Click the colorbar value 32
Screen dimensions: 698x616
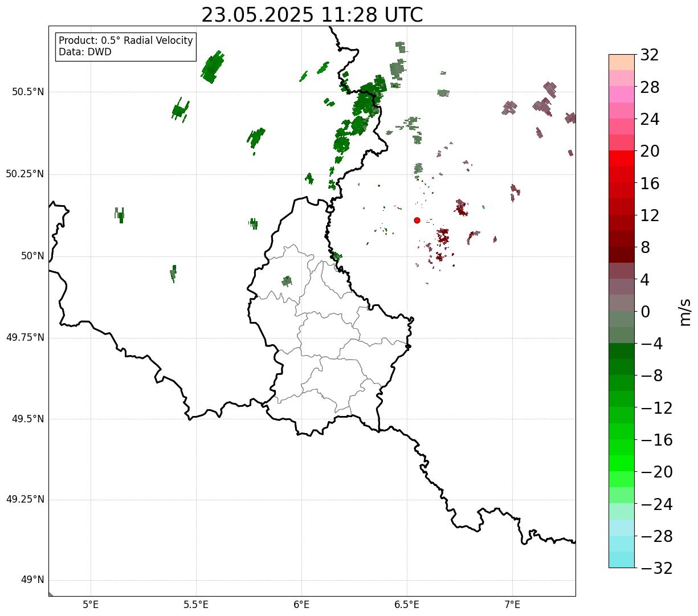(650, 55)
